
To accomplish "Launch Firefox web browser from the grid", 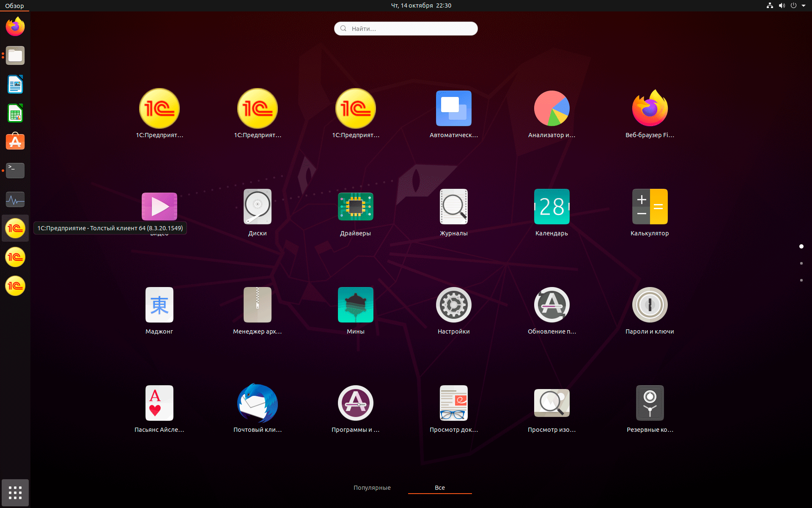I will click(x=650, y=109).
